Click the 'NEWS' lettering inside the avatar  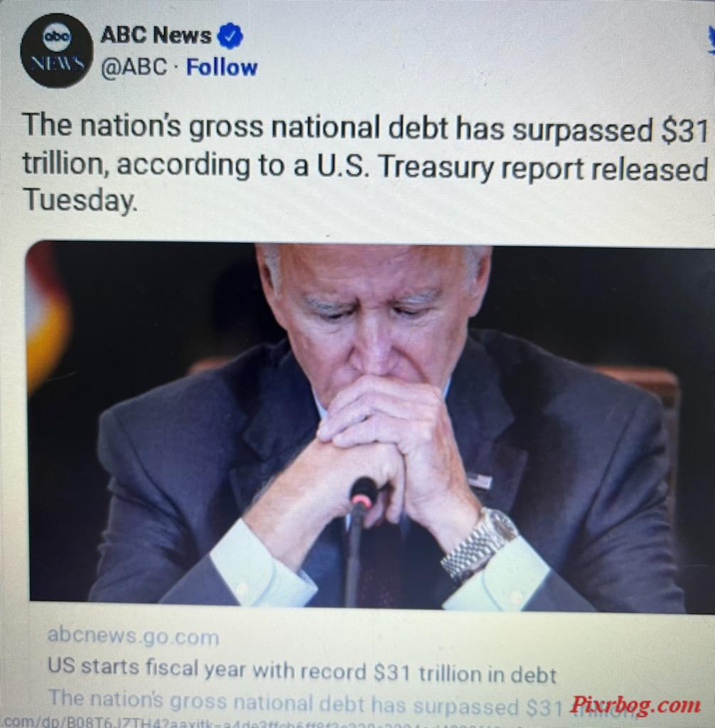pos(57,63)
